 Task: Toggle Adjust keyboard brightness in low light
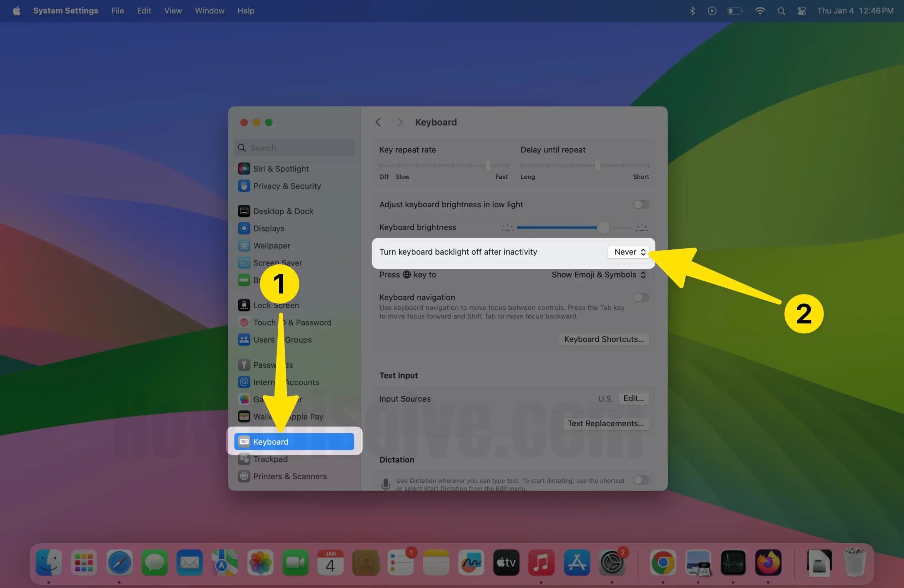click(641, 204)
